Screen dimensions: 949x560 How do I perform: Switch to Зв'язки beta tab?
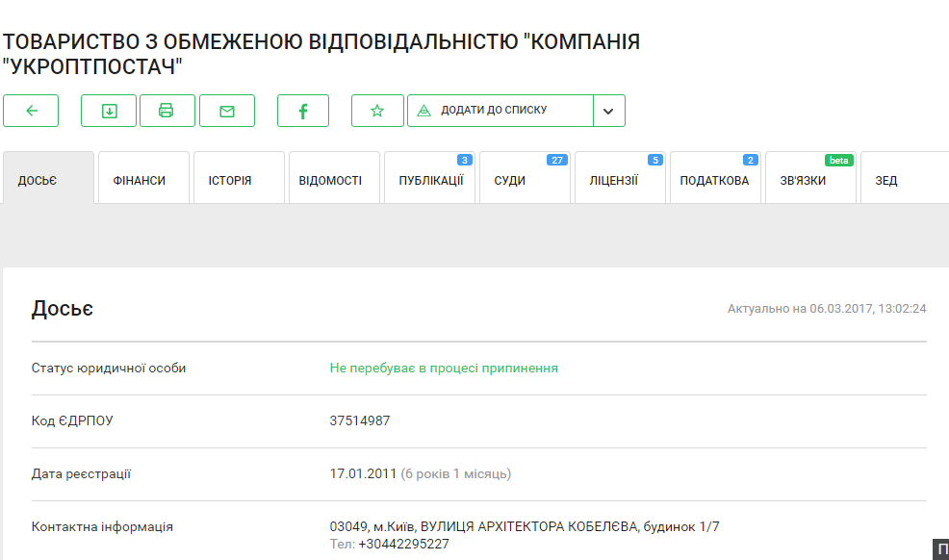802,180
